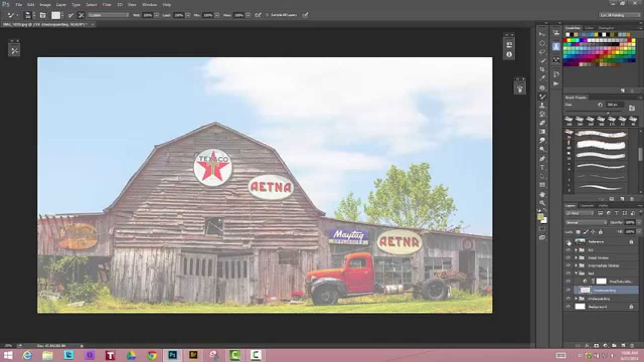Select the Crop tool
The width and height of the screenshot is (644, 362).
tap(542, 69)
